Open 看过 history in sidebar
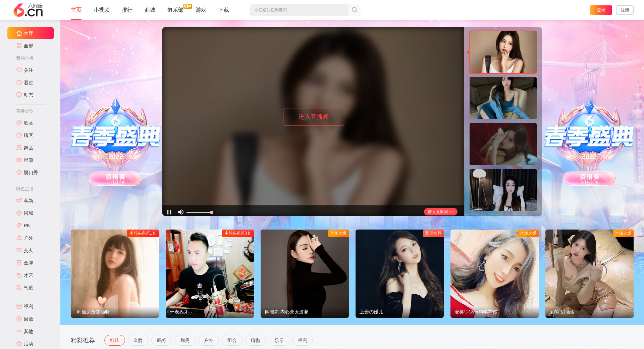The image size is (644, 349). 28,83
